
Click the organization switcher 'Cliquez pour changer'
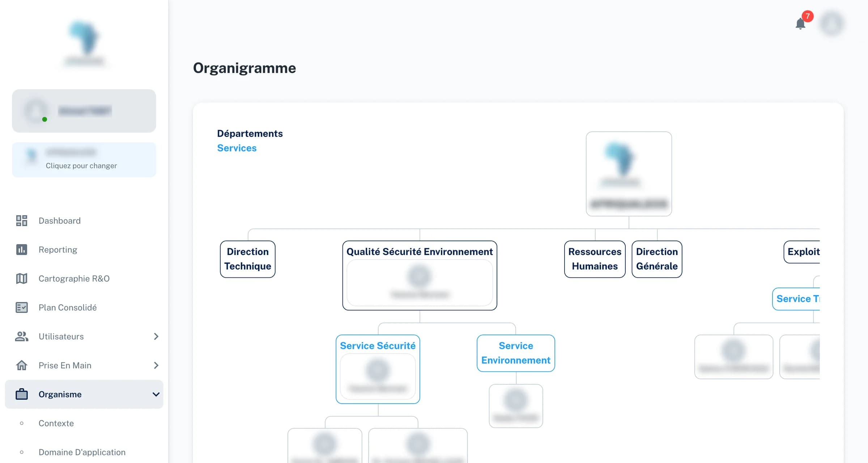pos(84,160)
